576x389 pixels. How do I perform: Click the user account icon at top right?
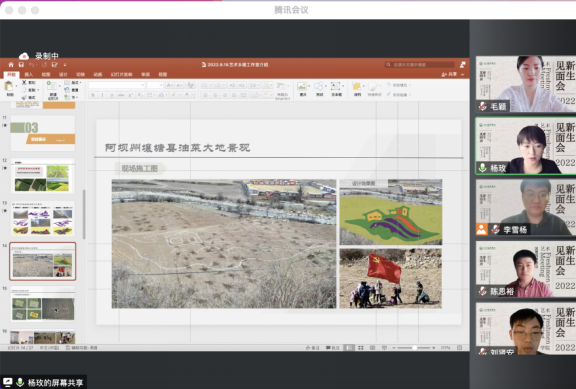pos(462,65)
